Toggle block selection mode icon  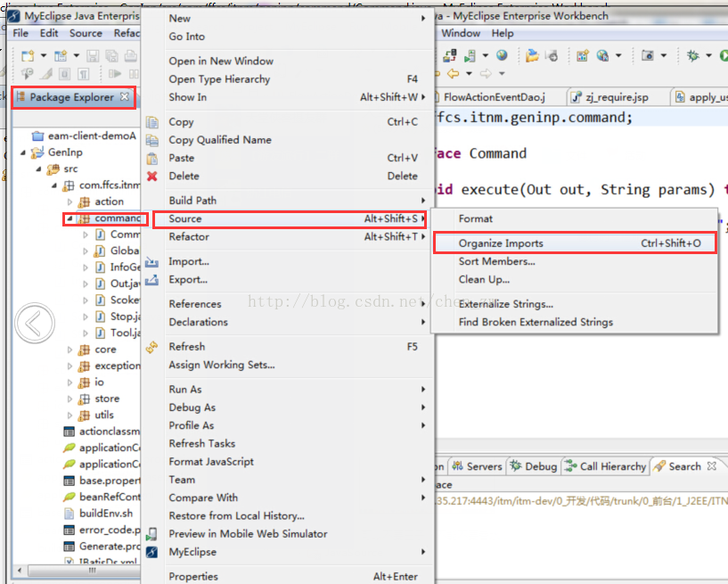(x=64, y=74)
